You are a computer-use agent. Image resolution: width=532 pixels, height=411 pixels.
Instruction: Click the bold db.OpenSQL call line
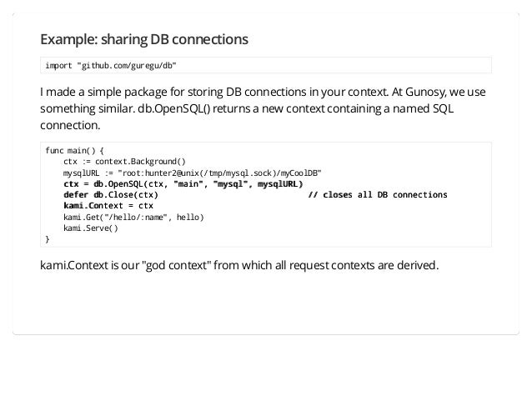[183, 184]
